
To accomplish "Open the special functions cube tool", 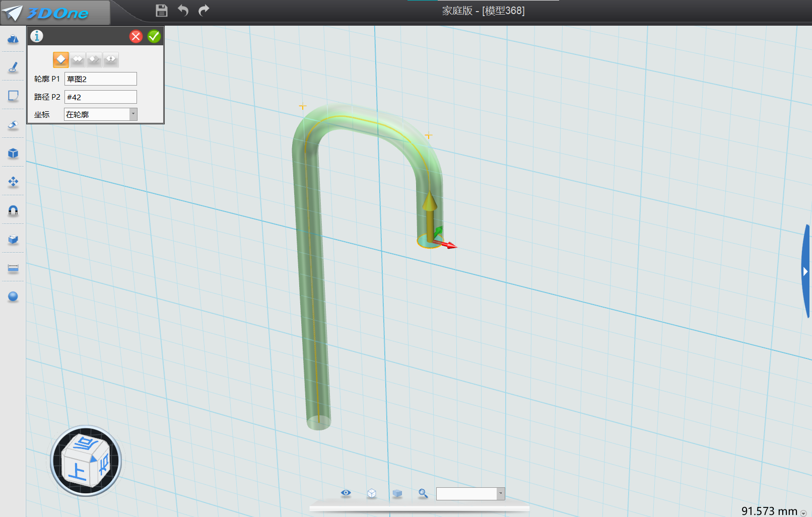I will [x=13, y=153].
